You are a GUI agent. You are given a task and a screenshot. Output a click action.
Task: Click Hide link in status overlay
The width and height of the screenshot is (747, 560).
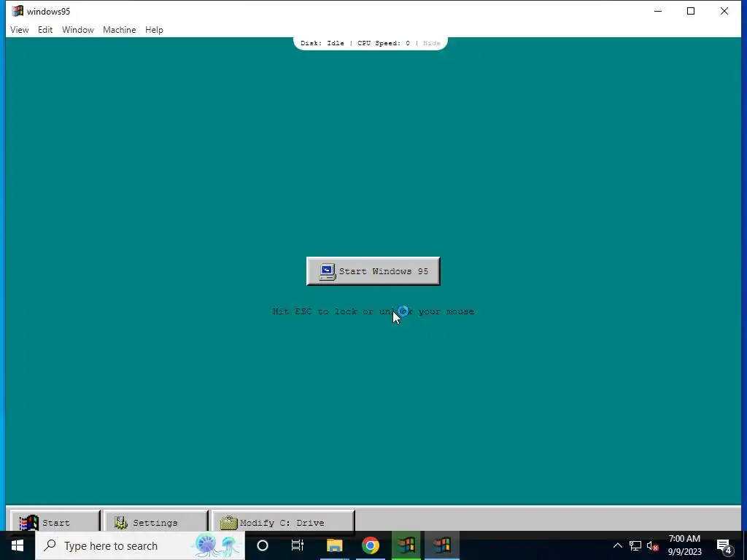432,43
